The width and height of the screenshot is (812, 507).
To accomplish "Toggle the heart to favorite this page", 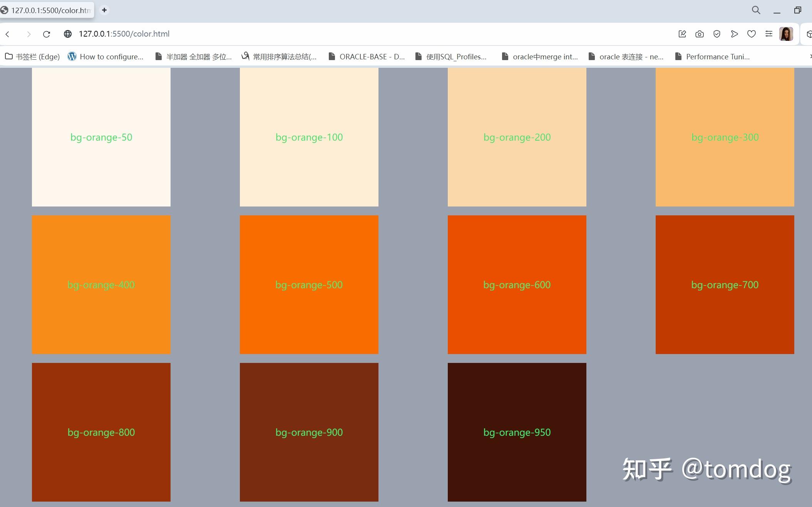I will [751, 34].
